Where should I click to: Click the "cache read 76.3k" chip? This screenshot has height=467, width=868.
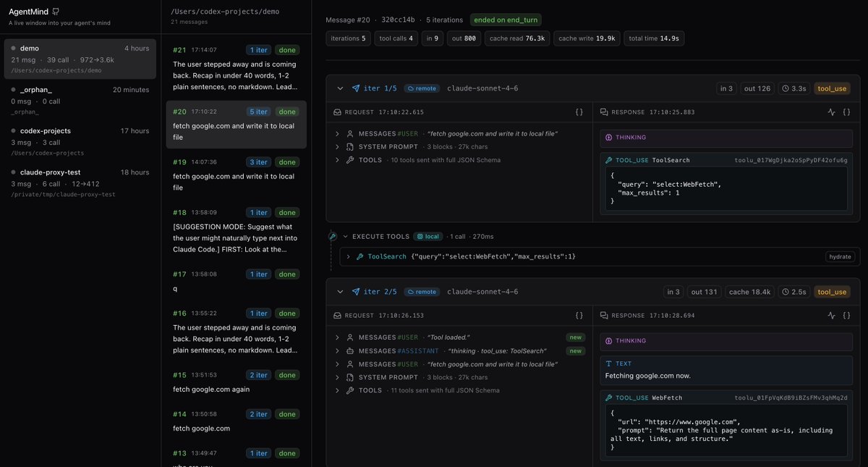[516, 38]
